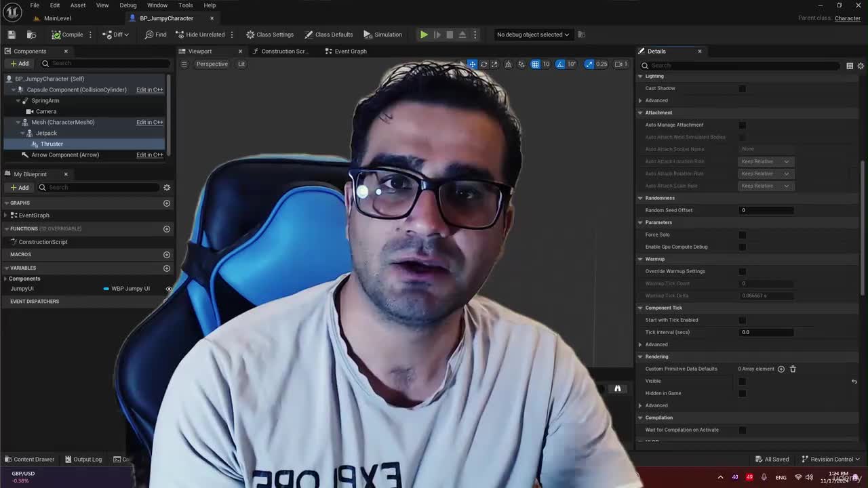Viewport: 868px width, 488px height.
Task: Click the Details panel search field
Action: click(741, 66)
